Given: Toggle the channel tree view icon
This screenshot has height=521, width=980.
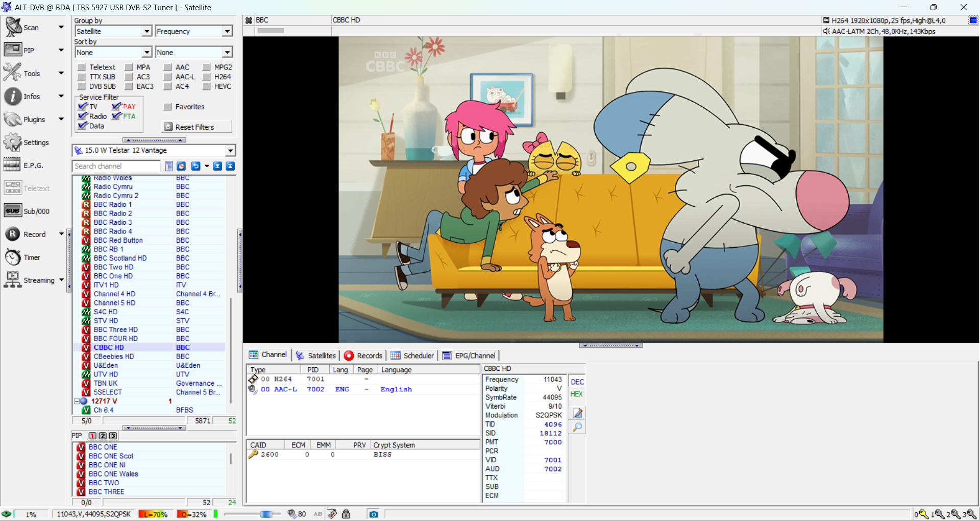Looking at the screenshot, I should [x=169, y=166].
